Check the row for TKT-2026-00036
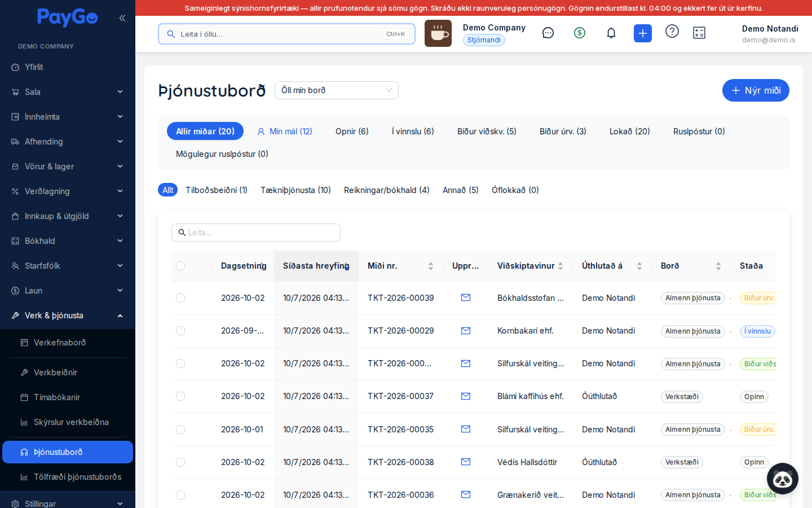This screenshot has width=812, height=508. click(x=180, y=495)
